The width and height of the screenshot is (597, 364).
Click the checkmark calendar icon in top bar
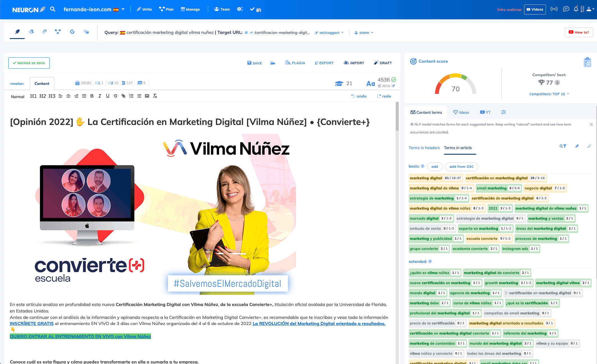coord(255,9)
